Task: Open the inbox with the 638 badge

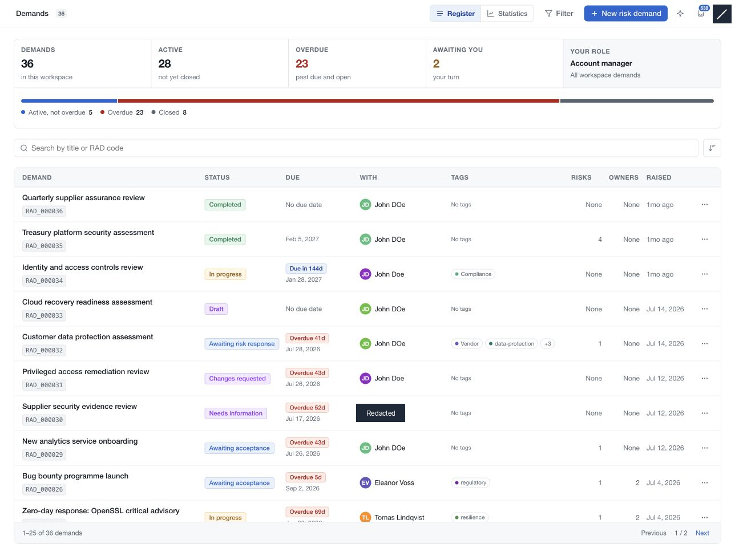Action: [701, 14]
